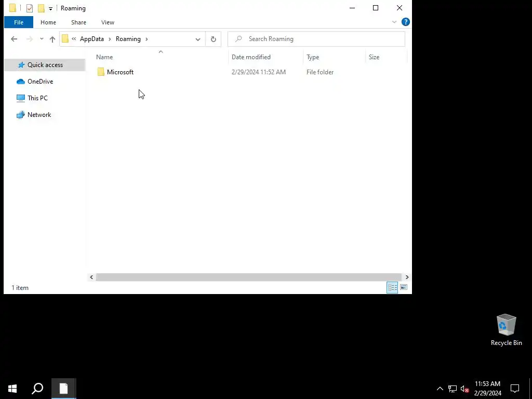Open Recent locations dropdown arrow
Screen dimensions: 532x399
tap(42, 39)
